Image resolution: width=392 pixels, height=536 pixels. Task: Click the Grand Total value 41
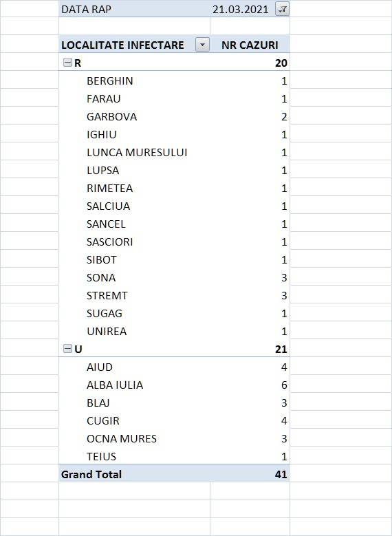[x=281, y=474]
